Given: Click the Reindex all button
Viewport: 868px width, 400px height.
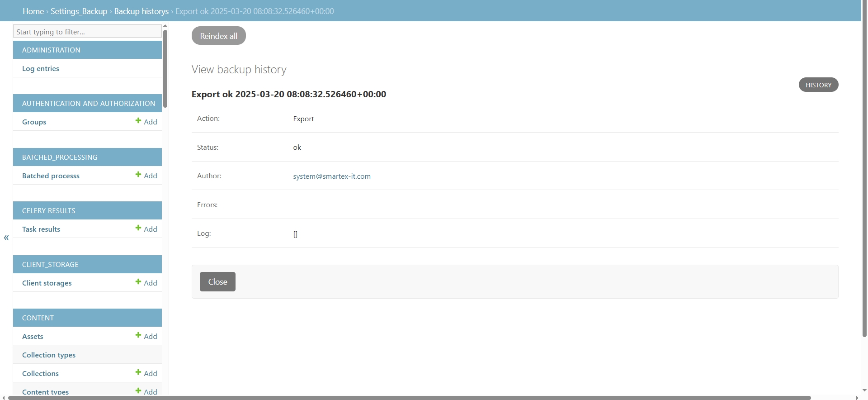Looking at the screenshot, I should pos(219,36).
